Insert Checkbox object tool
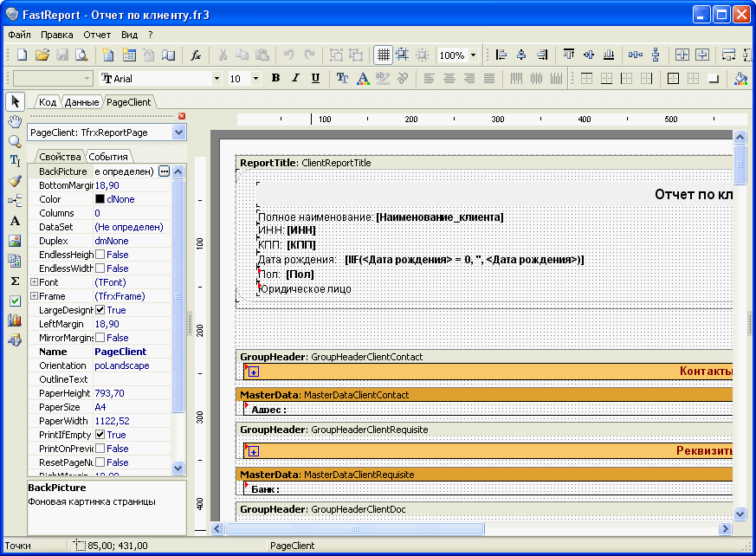The width and height of the screenshot is (756, 556). pyautogui.click(x=15, y=301)
